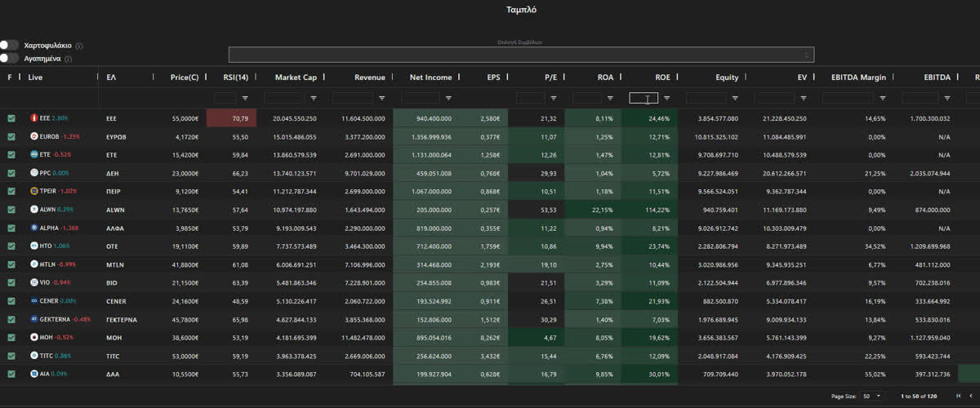Open the Page Size dropdown
The width and height of the screenshot is (980, 408).
click(873, 396)
